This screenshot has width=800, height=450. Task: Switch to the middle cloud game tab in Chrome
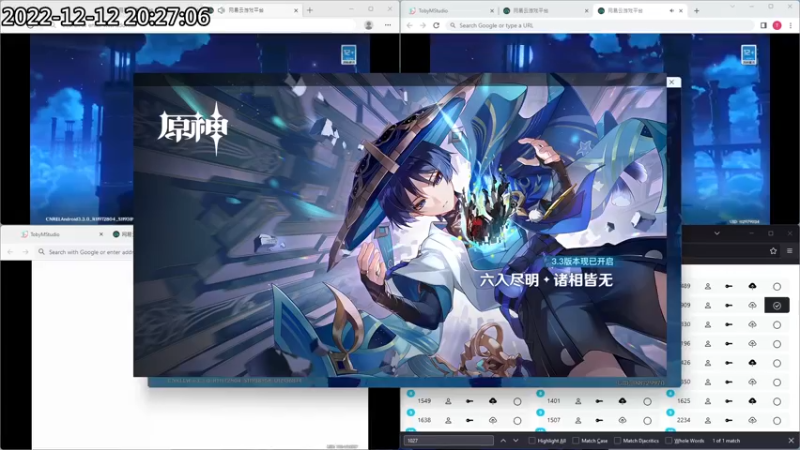pyautogui.click(x=545, y=10)
